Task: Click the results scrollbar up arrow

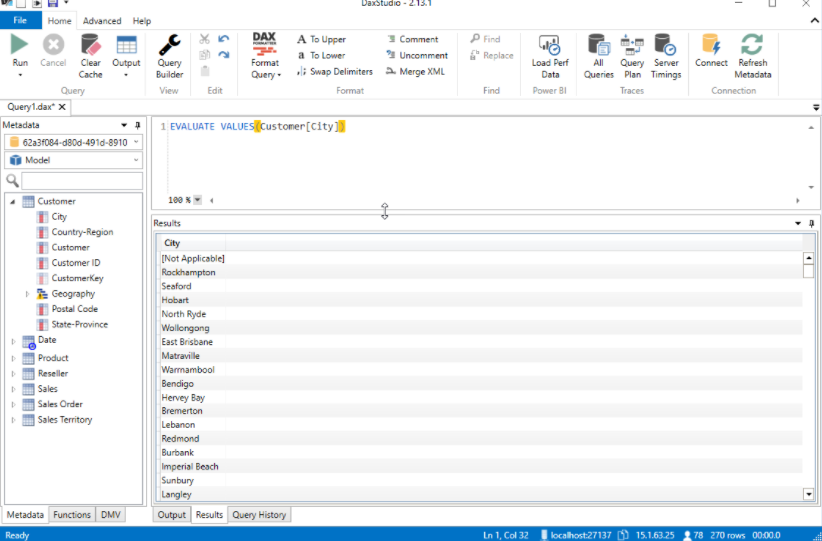Action: [x=808, y=258]
